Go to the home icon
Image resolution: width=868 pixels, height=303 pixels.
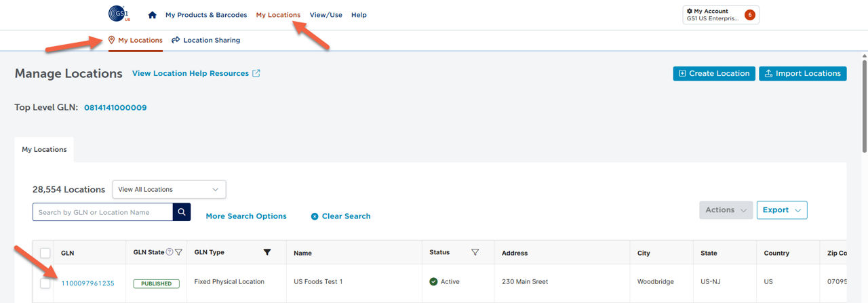[x=153, y=15]
